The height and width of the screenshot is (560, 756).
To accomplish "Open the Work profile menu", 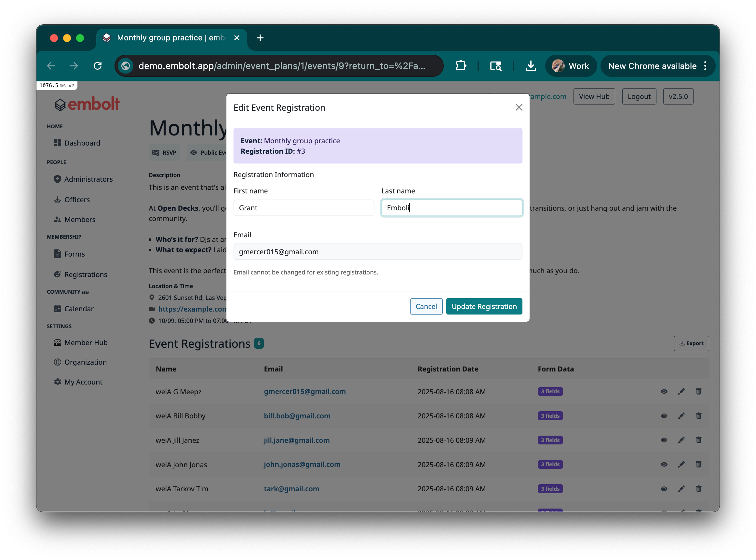I will (x=571, y=66).
